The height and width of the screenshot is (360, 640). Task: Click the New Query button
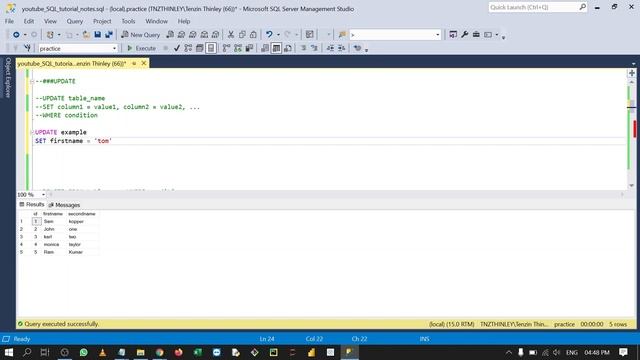click(x=140, y=35)
